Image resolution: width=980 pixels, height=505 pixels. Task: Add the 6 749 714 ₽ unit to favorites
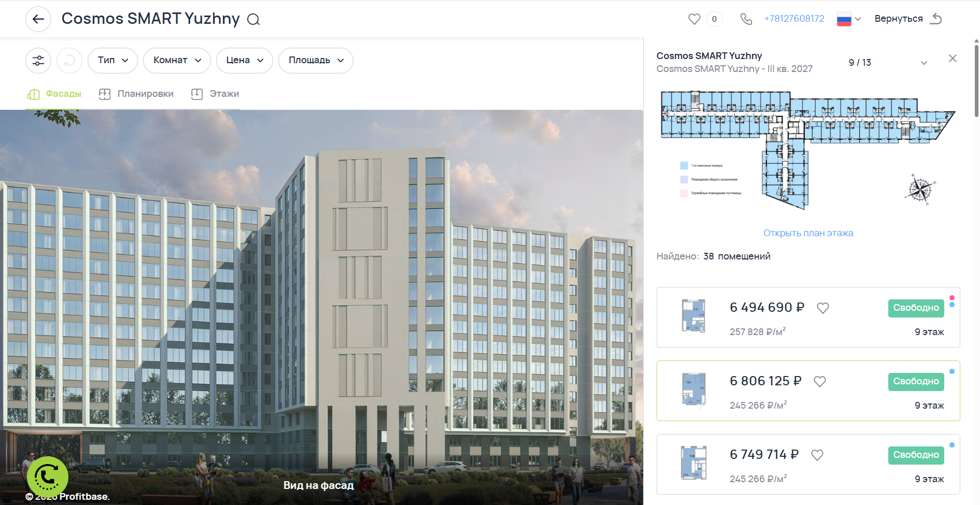pyautogui.click(x=817, y=455)
